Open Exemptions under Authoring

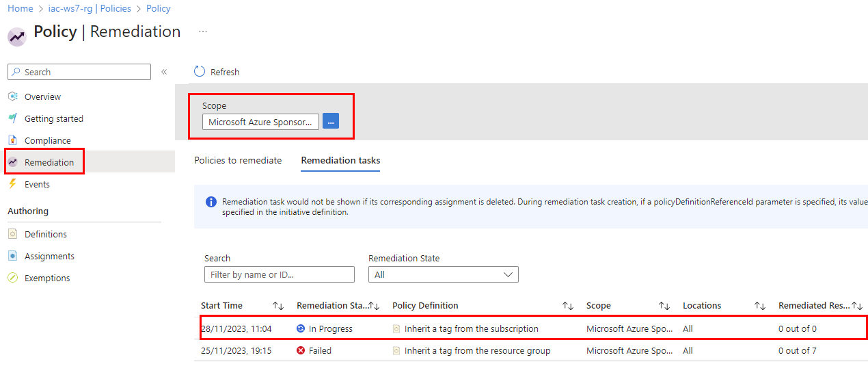47,278
